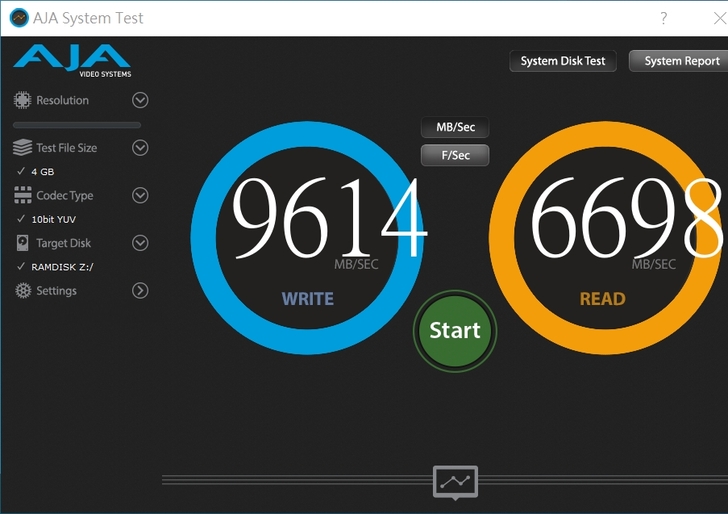Select the checked 10bit YUV codec
The height and width of the screenshot is (514, 728).
(46, 219)
